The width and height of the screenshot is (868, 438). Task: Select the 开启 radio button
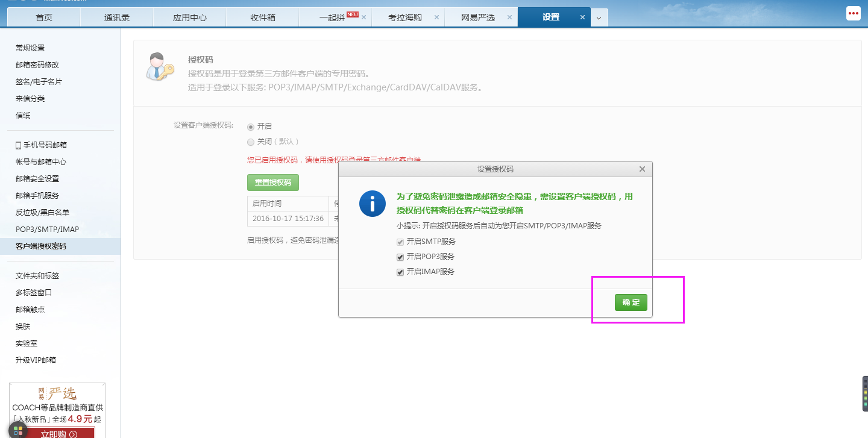251,127
